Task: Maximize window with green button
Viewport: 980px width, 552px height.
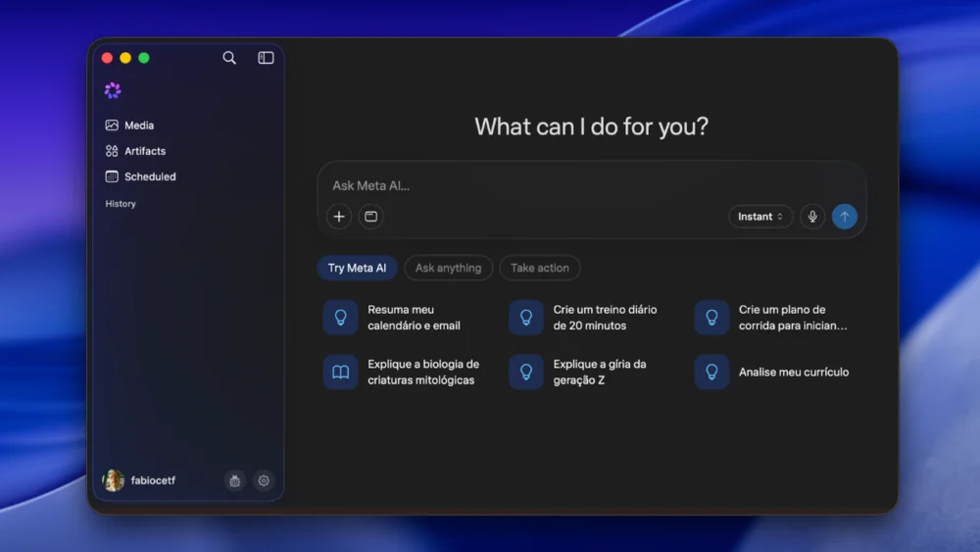Action: 144,58
